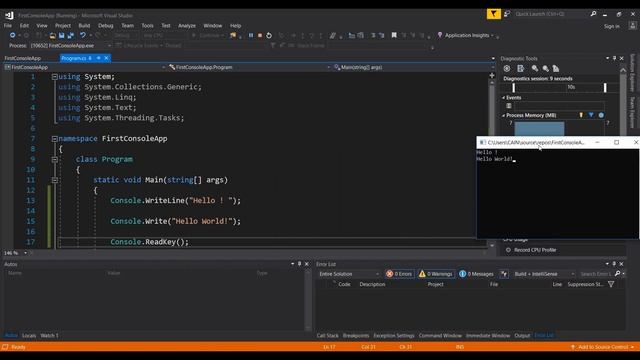Toggle pin on Program.cs tab

point(98,58)
